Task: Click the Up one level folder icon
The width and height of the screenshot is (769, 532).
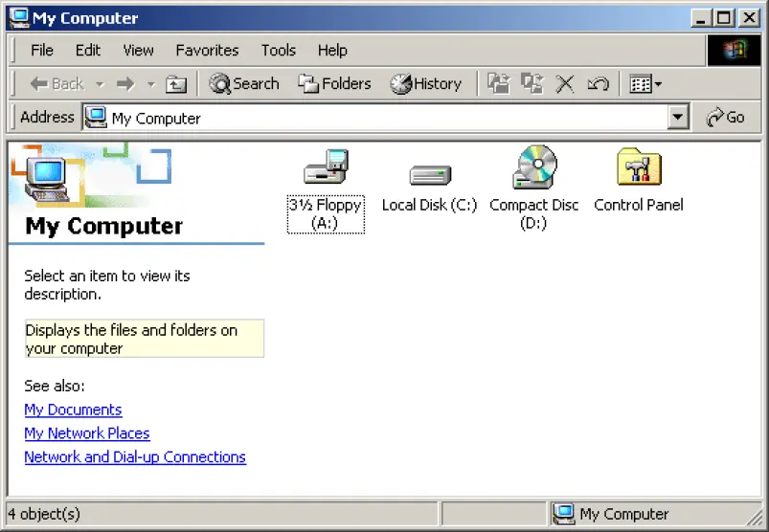Action: click(176, 84)
